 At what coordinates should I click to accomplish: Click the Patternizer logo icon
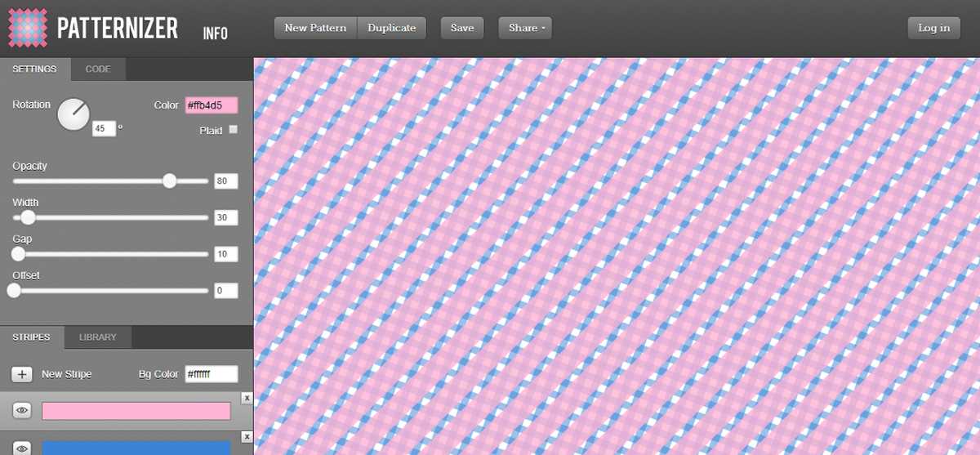tap(28, 28)
